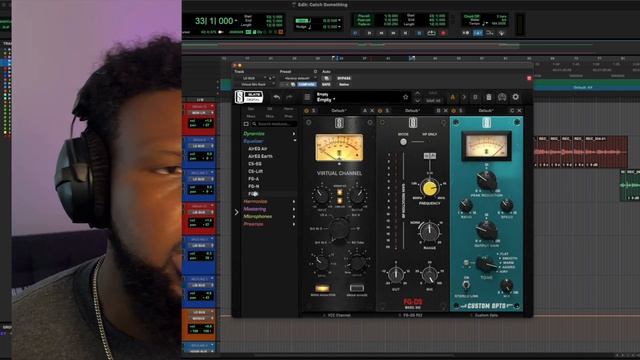Select the FG-DS 902 bottom tab
640x360 pixels.
pyautogui.click(x=412, y=315)
